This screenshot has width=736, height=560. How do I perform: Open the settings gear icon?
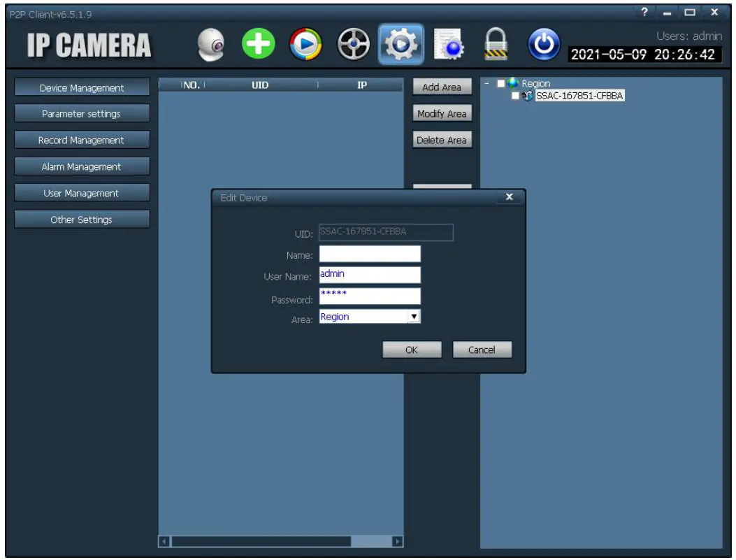click(401, 44)
